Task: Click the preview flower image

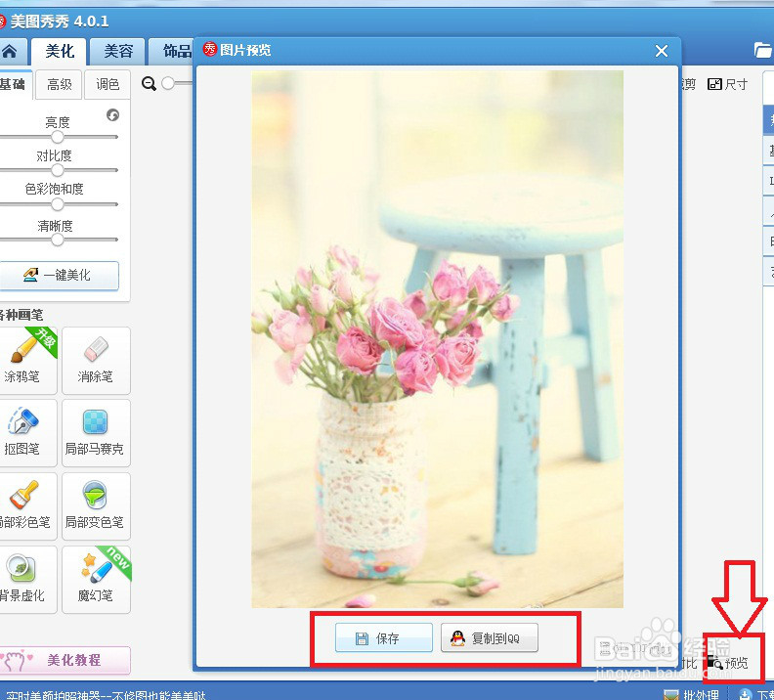Action: pos(438,339)
